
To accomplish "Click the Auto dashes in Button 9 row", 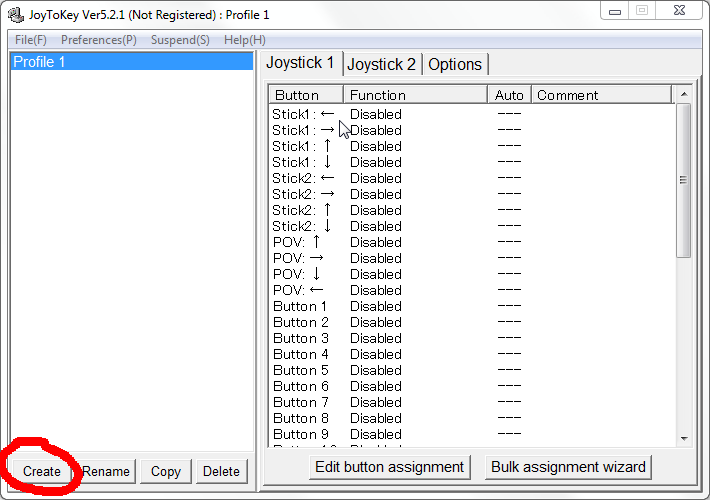I will pos(509,434).
